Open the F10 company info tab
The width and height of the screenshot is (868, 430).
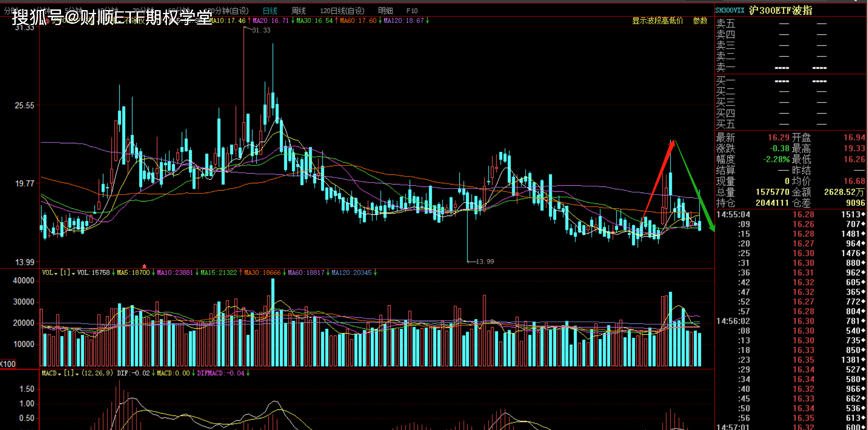[412, 11]
